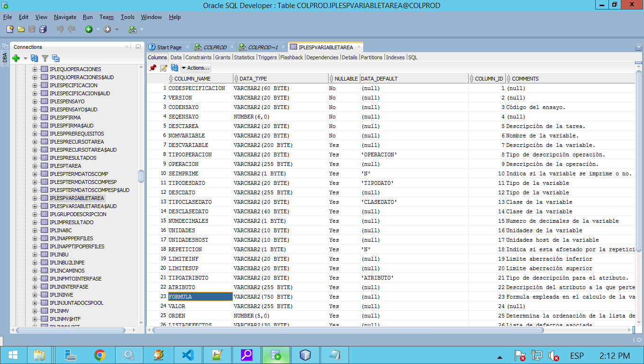Click the gray Forward navigation arrow

[x=107, y=29]
